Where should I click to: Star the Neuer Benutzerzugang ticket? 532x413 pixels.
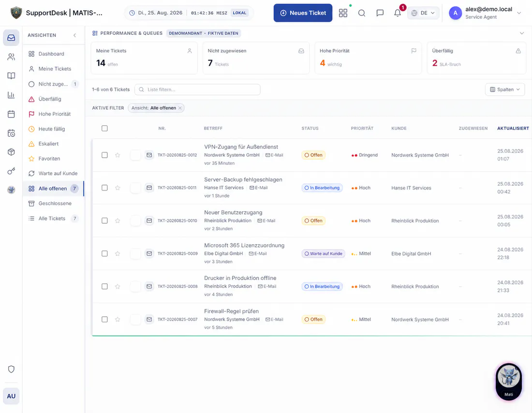click(x=118, y=221)
